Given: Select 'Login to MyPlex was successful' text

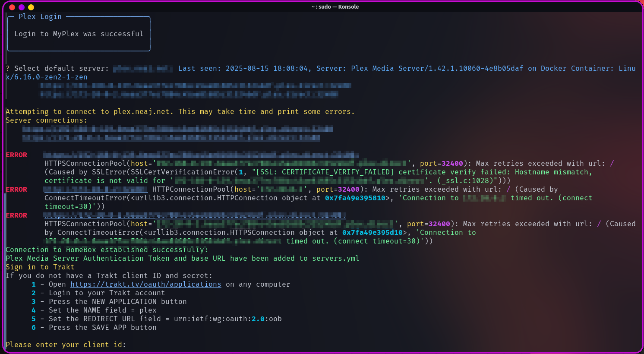Looking at the screenshot, I should [79, 34].
